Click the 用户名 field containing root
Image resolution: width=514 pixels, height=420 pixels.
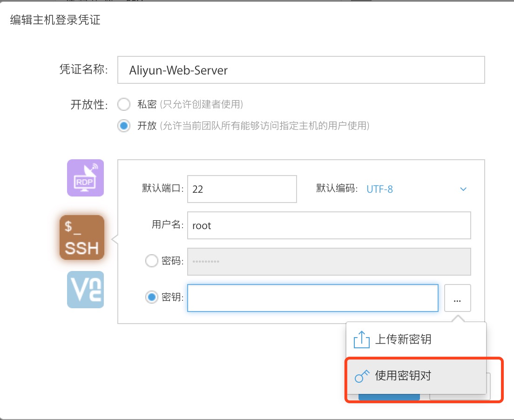(329, 225)
